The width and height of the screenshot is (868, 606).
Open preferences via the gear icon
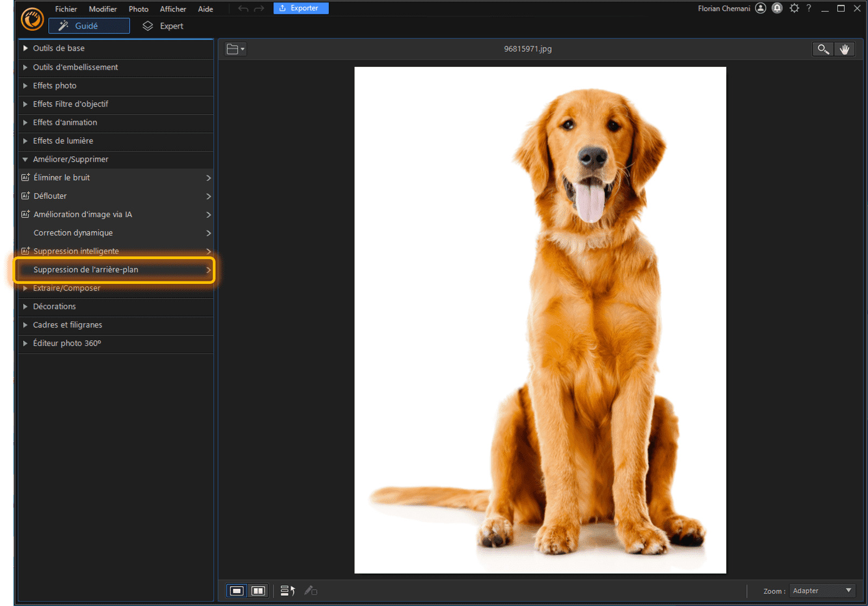point(794,8)
